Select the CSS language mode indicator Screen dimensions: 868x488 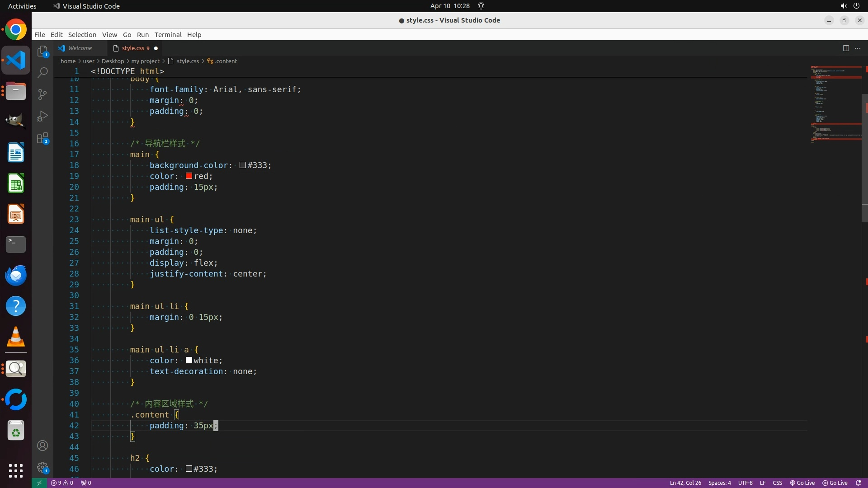tap(777, 483)
